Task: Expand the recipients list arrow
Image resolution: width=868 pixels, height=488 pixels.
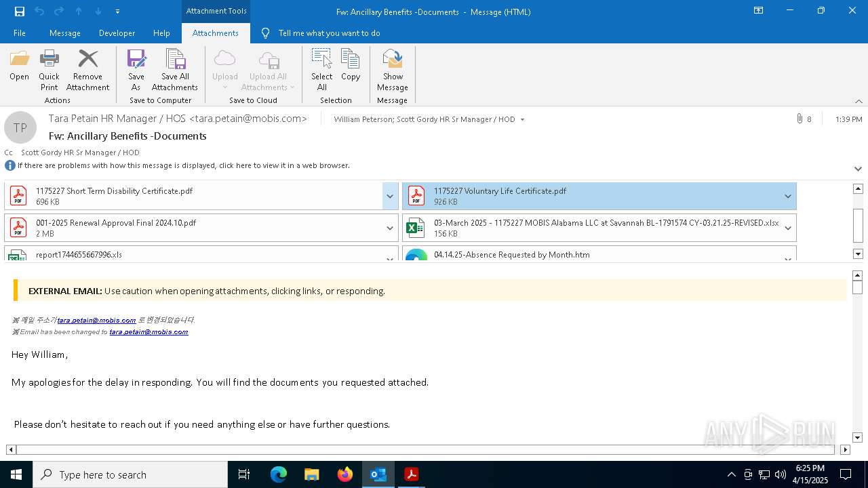Action: tap(522, 119)
